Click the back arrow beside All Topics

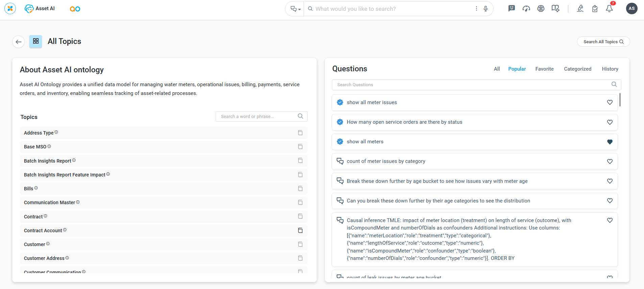point(19,42)
